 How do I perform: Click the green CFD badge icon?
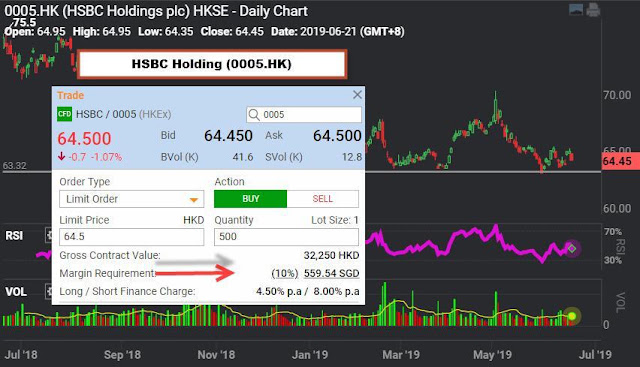(x=64, y=114)
